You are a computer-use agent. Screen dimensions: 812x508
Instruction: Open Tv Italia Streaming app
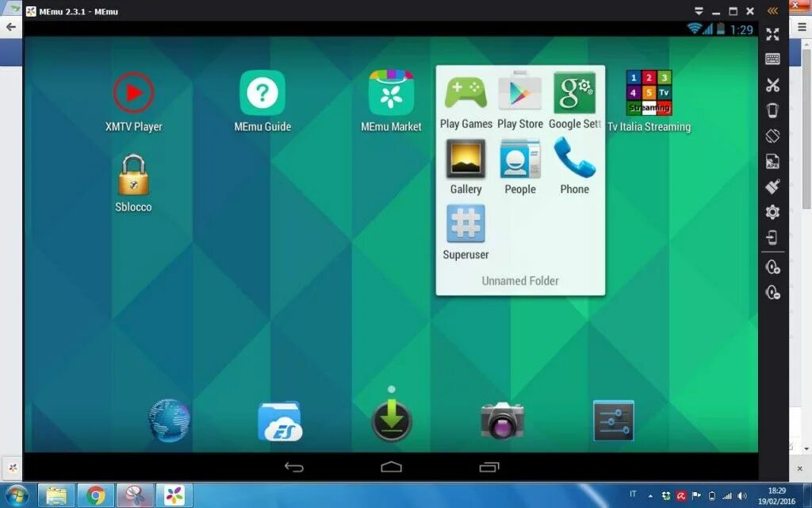(649, 94)
